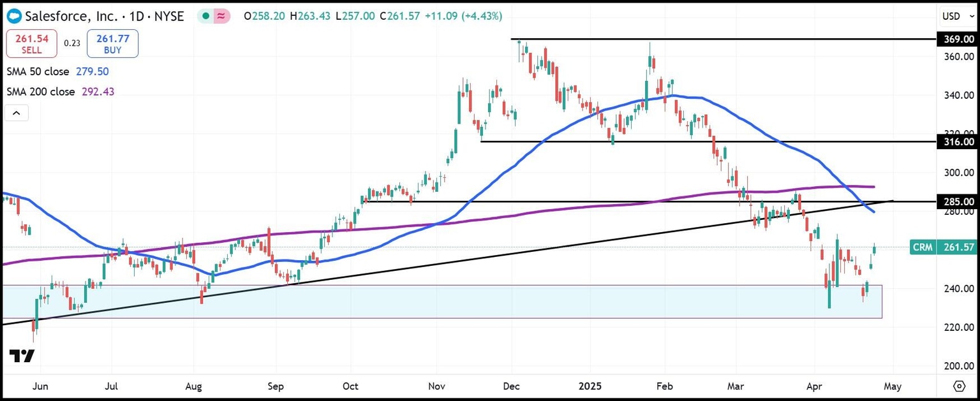Screen dimensions: 980x401
Task: Click the BUY button showing 261.77
Action: (x=112, y=43)
